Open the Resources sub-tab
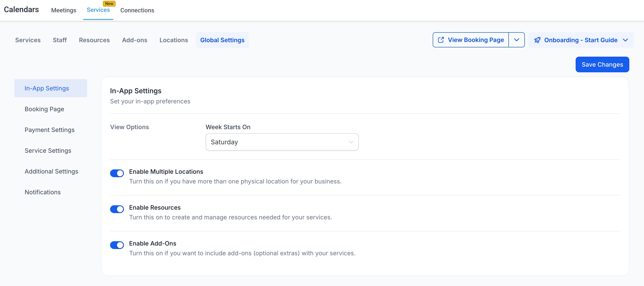Viewport: 644px width, 286px height. coord(94,40)
